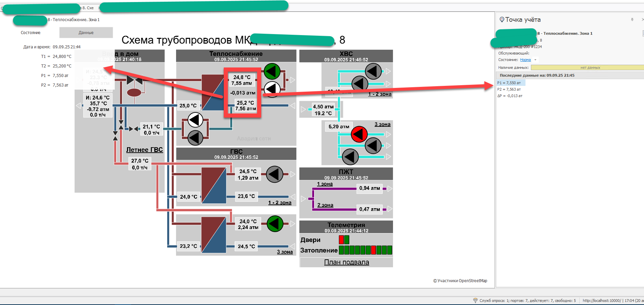This screenshot has width=644, height=305.
Task: Click the gray pump in ГВС 1 - 2 зона
Action: pyautogui.click(x=274, y=174)
